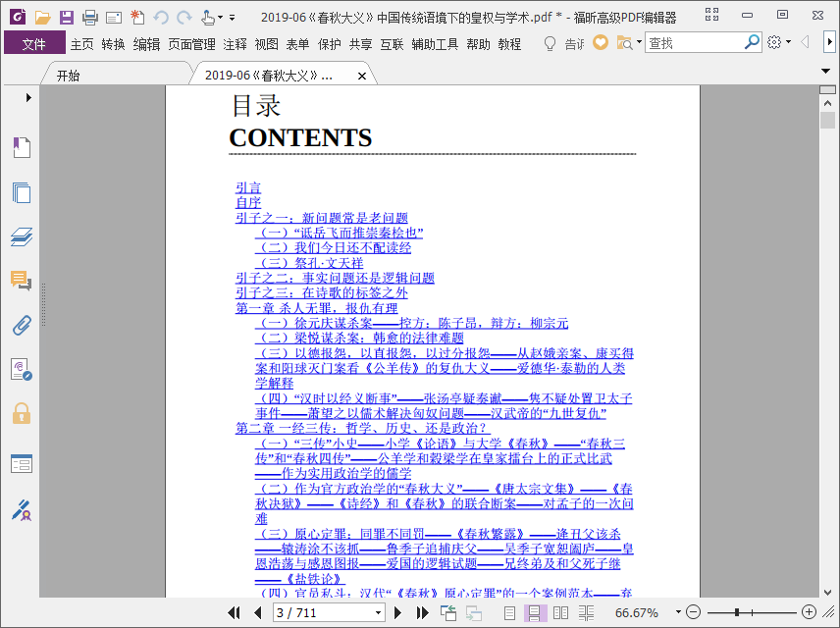Open the 66.67% zoom level dropdown
The height and width of the screenshot is (628, 840).
(x=678, y=612)
